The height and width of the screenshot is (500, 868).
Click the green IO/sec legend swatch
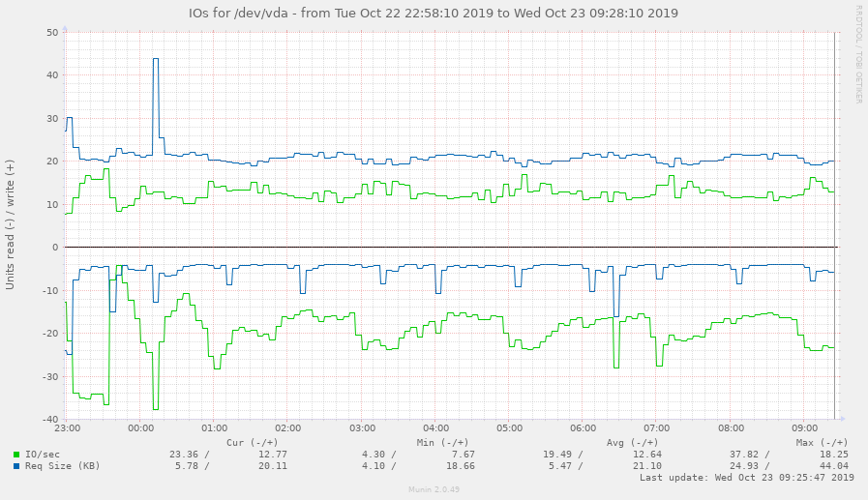point(16,455)
